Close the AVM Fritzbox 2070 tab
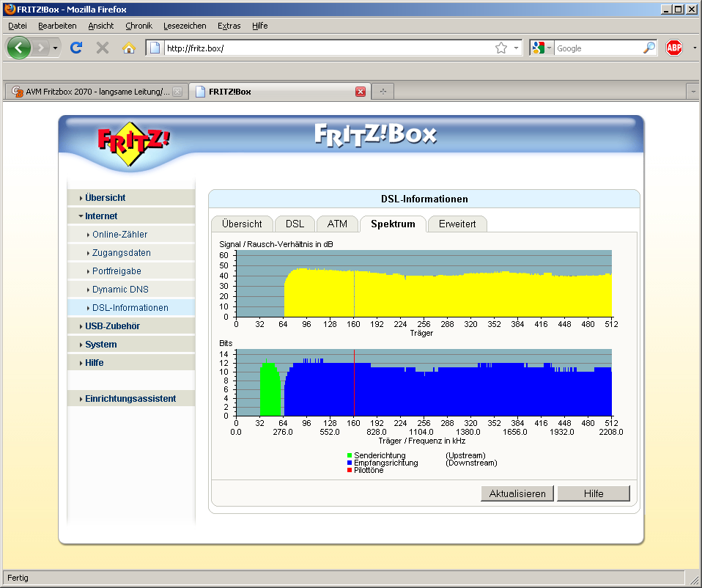This screenshot has height=588, width=702. [x=177, y=92]
